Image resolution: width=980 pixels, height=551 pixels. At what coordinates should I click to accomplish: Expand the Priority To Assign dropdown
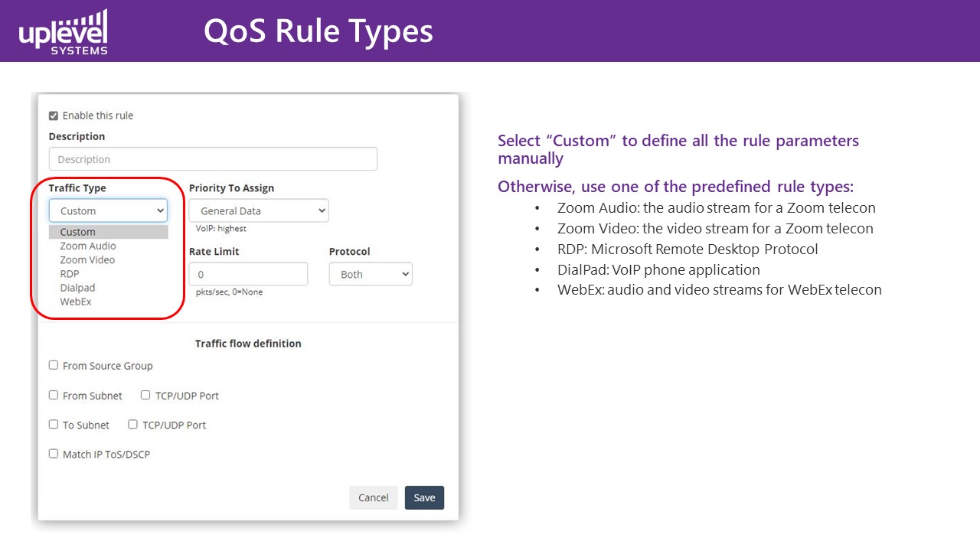tap(259, 210)
